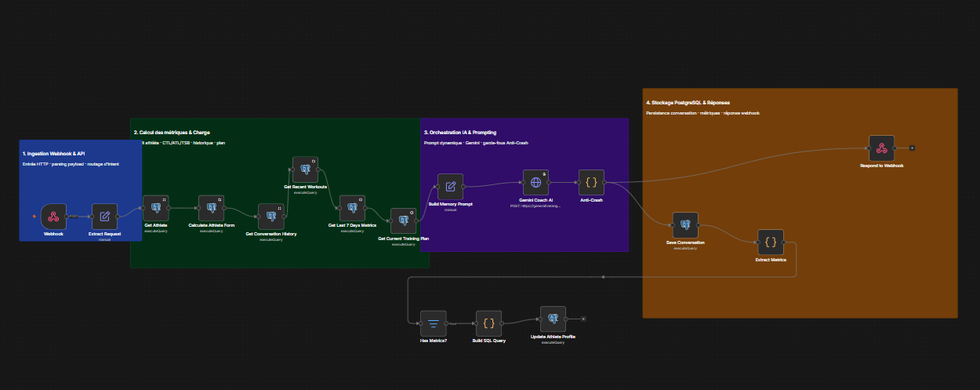Select the Gemini Coach AI HTTP node

[535, 182]
